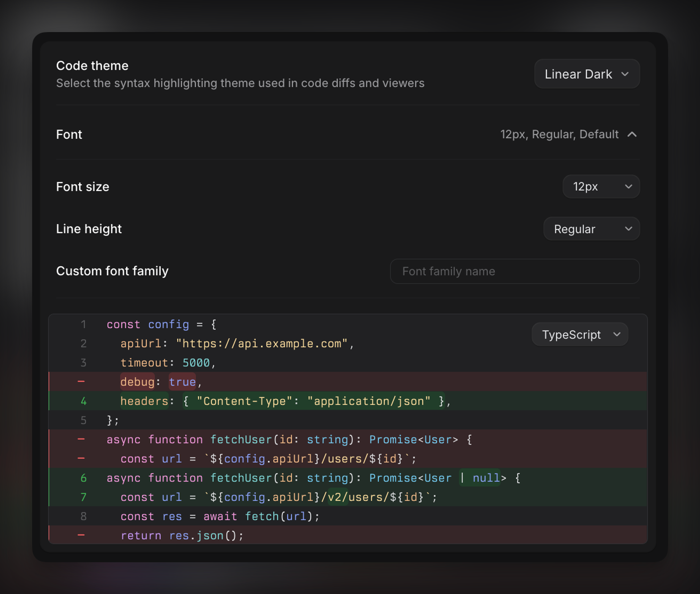This screenshot has height=594, width=700.
Task: Click the minus marker beside debug line
Action: point(81,381)
